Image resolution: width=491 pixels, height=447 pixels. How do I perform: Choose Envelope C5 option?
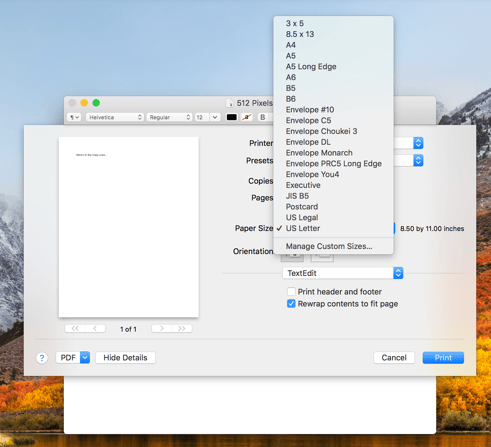click(333, 120)
